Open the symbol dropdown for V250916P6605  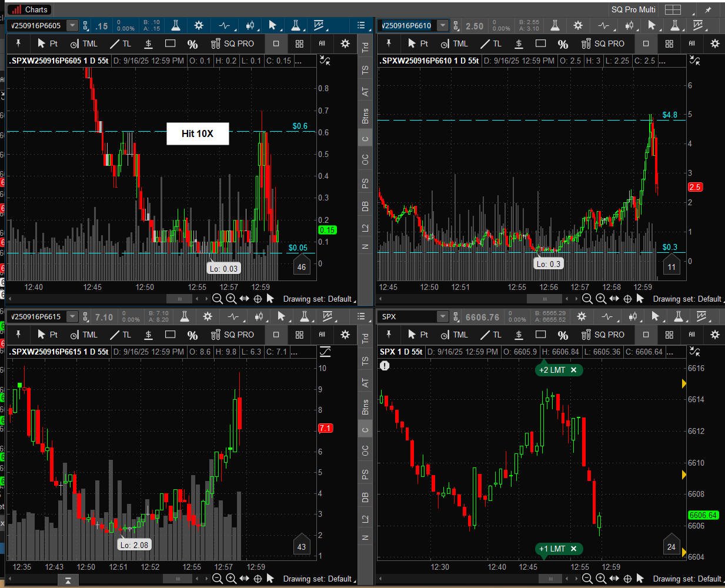tap(72, 25)
